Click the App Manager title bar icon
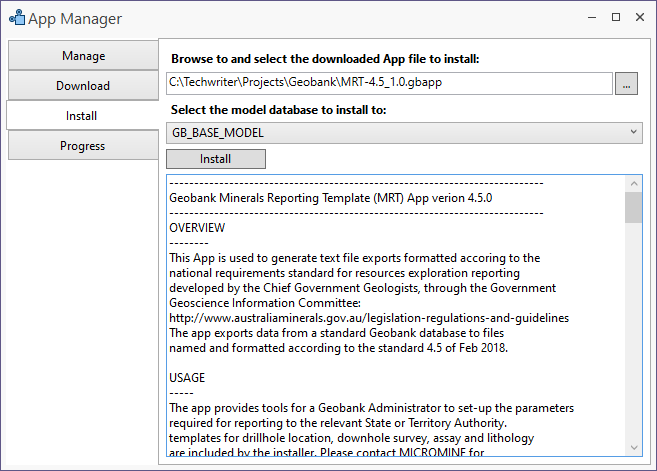This screenshot has width=657, height=471. point(17,18)
